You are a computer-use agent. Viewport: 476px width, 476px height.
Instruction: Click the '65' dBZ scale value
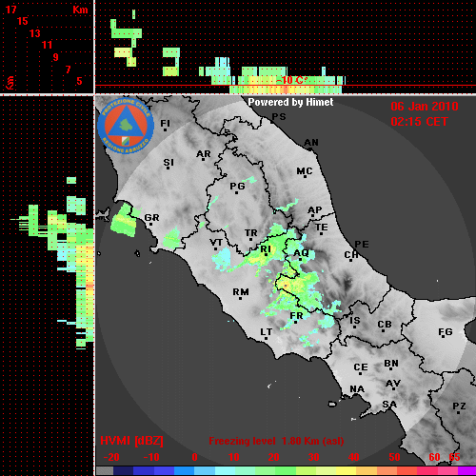(454, 457)
